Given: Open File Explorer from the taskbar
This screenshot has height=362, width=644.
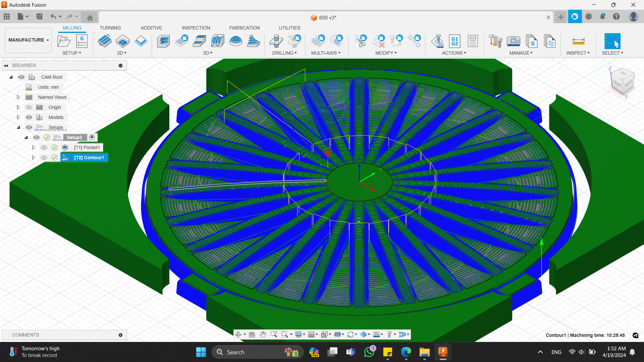Looking at the screenshot, I should (424, 352).
